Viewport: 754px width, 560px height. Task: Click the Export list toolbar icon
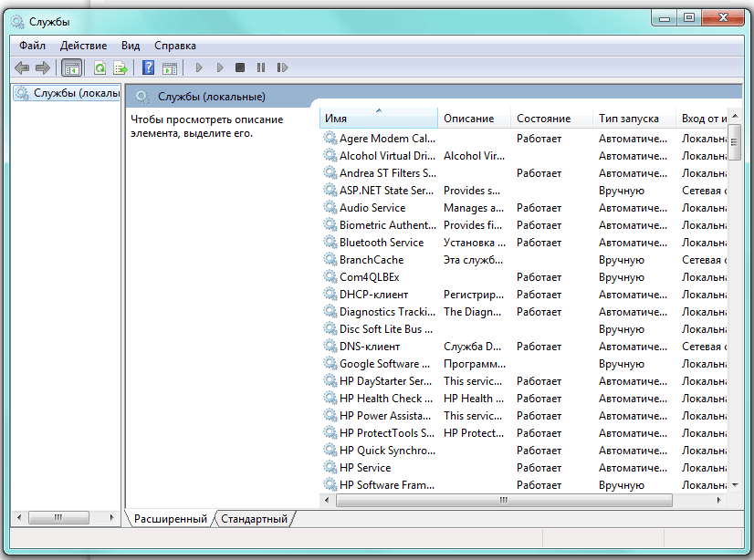pos(120,67)
